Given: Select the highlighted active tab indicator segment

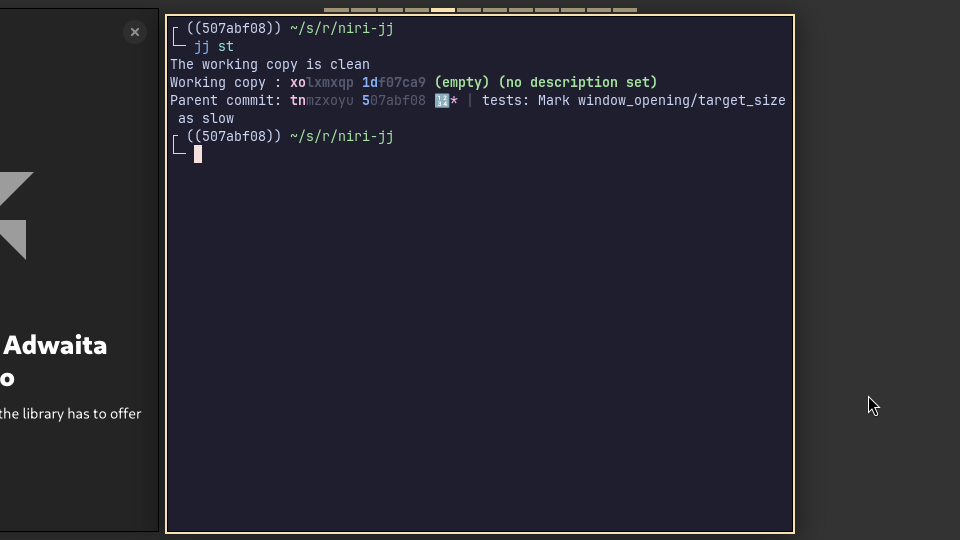Looking at the screenshot, I should (443, 10).
